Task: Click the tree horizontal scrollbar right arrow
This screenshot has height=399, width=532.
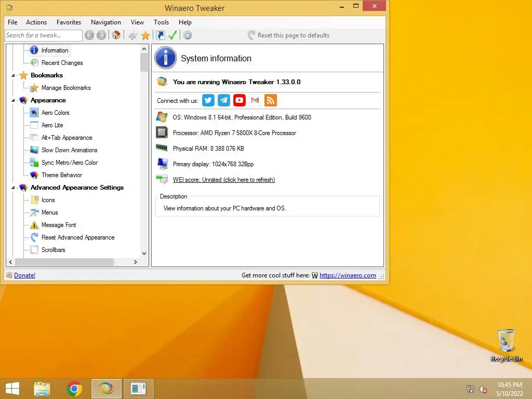Action: (x=136, y=262)
